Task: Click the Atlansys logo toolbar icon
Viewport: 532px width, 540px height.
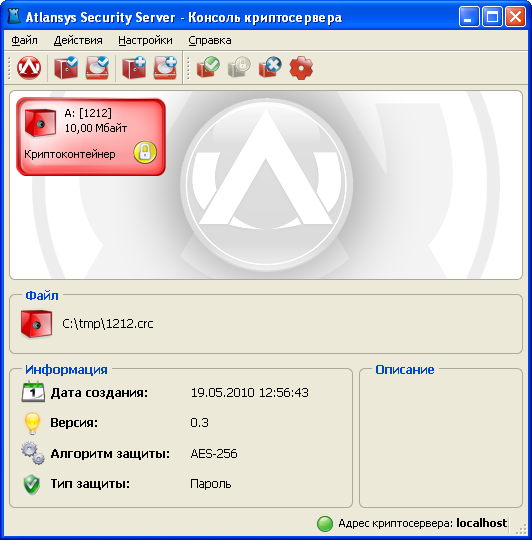Action: [29, 68]
